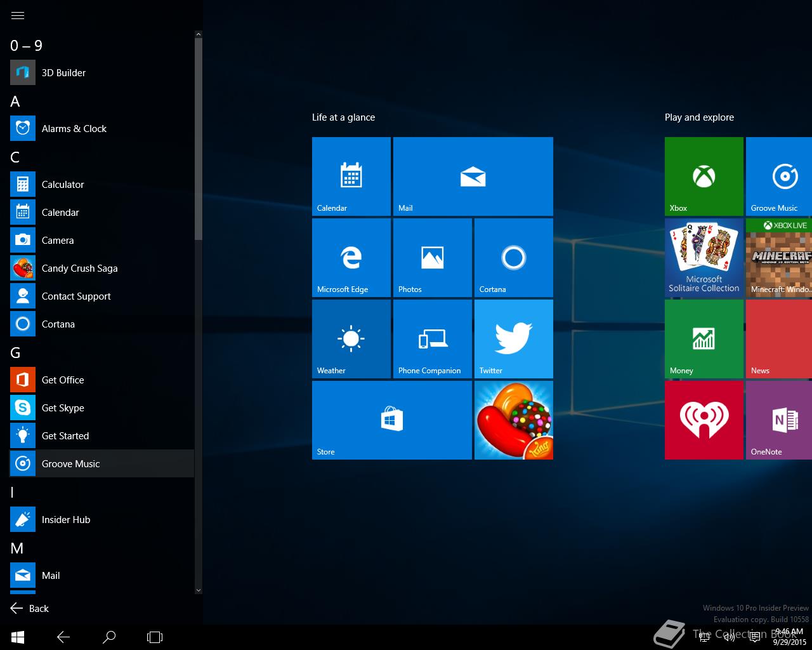Jump to letter group C header
Screen dimensions: 812x650
[15, 157]
